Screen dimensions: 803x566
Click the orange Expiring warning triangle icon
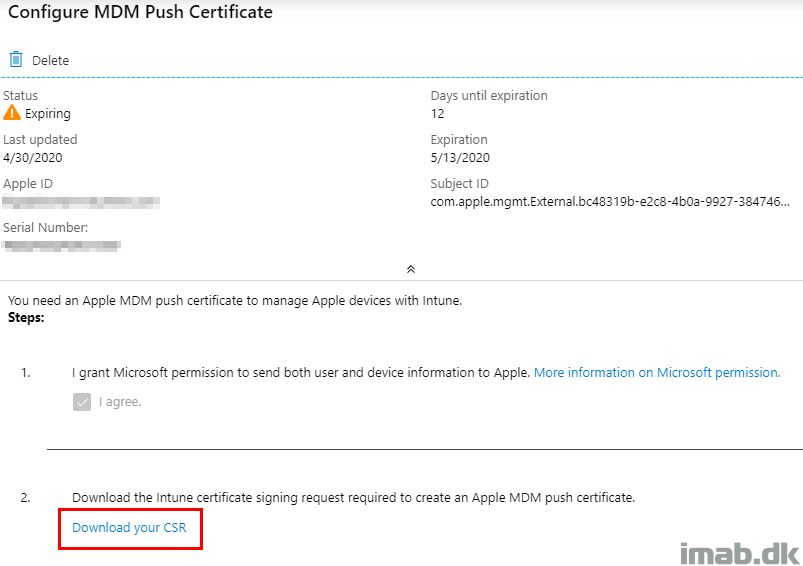(12, 113)
